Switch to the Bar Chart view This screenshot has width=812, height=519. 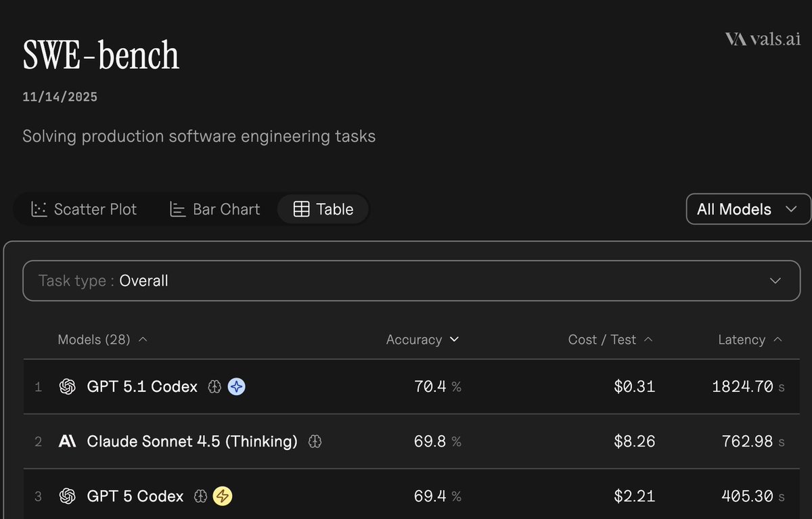point(215,209)
